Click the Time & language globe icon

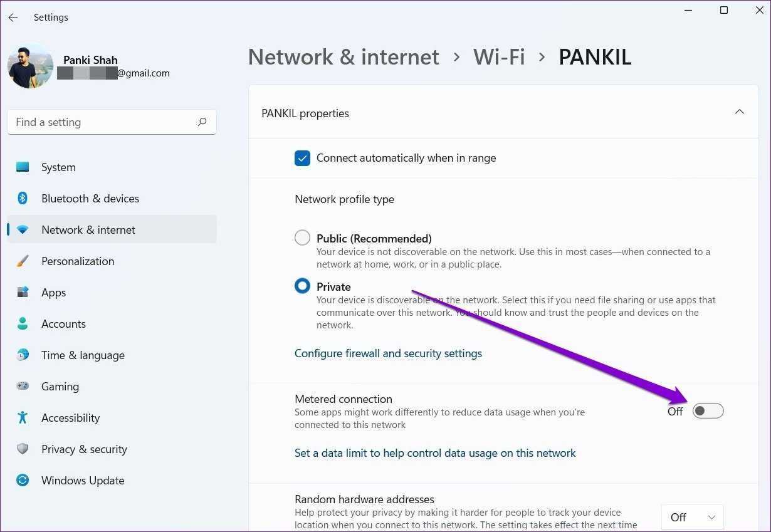(x=23, y=355)
